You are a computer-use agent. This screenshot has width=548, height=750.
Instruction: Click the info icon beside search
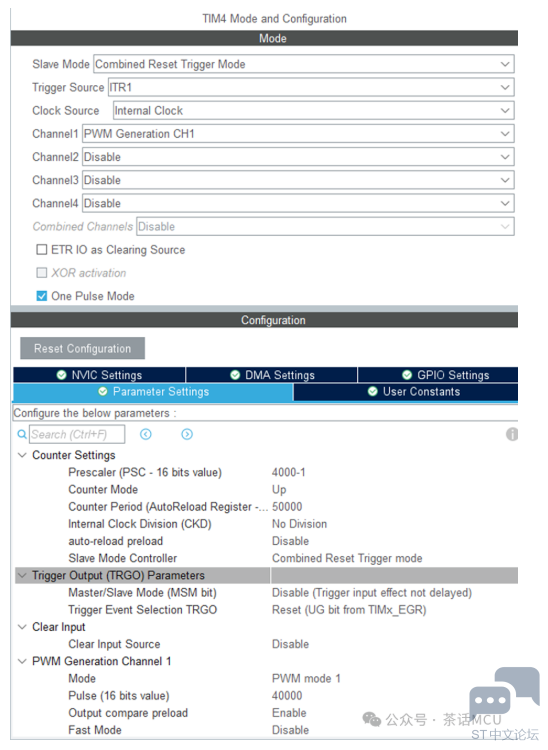pos(512,434)
